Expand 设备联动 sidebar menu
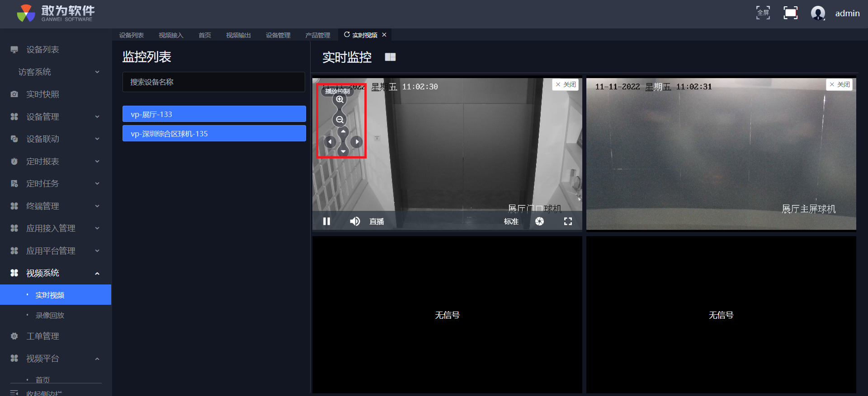This screenshot has width=868, height=396. click(x=56, y=139)
